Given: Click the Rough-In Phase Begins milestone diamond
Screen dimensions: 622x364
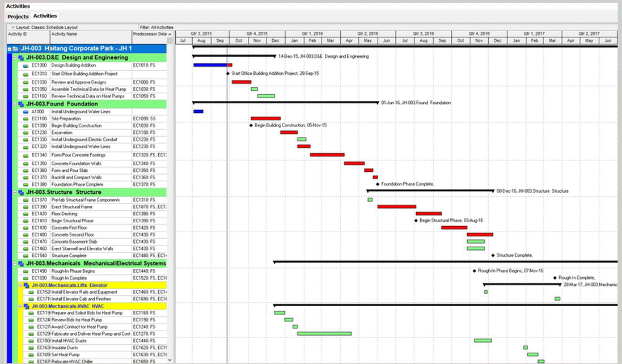Looking at the screenshot, I should pos(475,271).
